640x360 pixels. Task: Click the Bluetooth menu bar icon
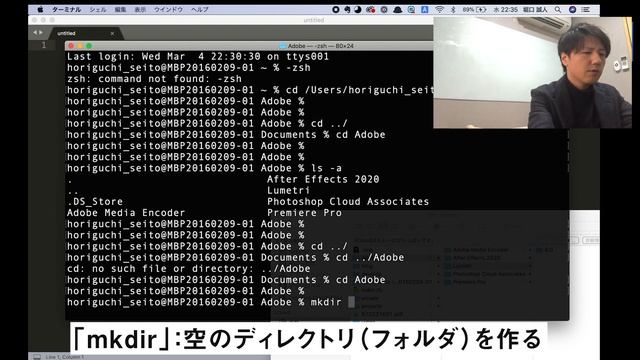(453, 9)
